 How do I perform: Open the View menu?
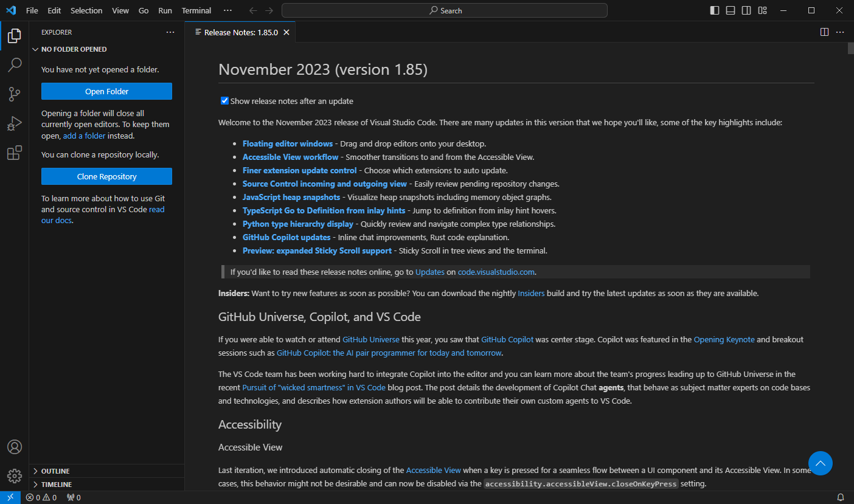[120, 10]
